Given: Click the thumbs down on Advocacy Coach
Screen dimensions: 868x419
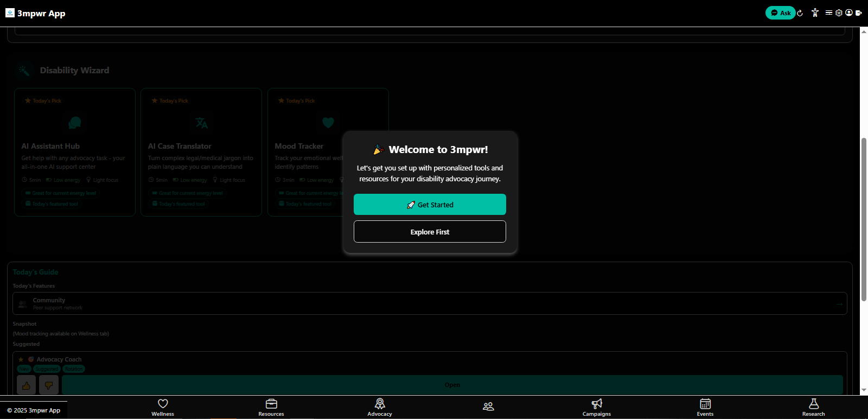Looking at the screenshot, I should click(x=49, y=385).
